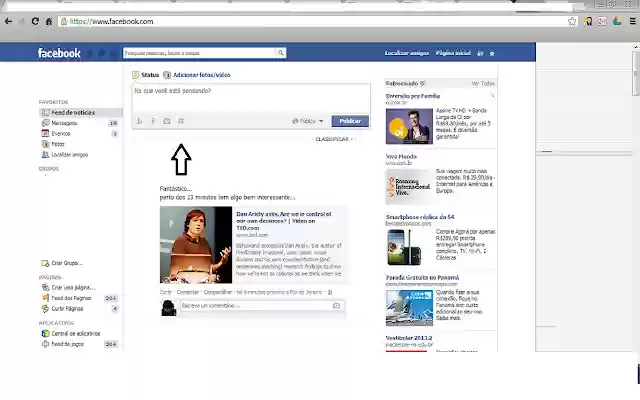Click the Oi TV ad thumbnail image
The image size is (640, 400).
pos(409,126)
